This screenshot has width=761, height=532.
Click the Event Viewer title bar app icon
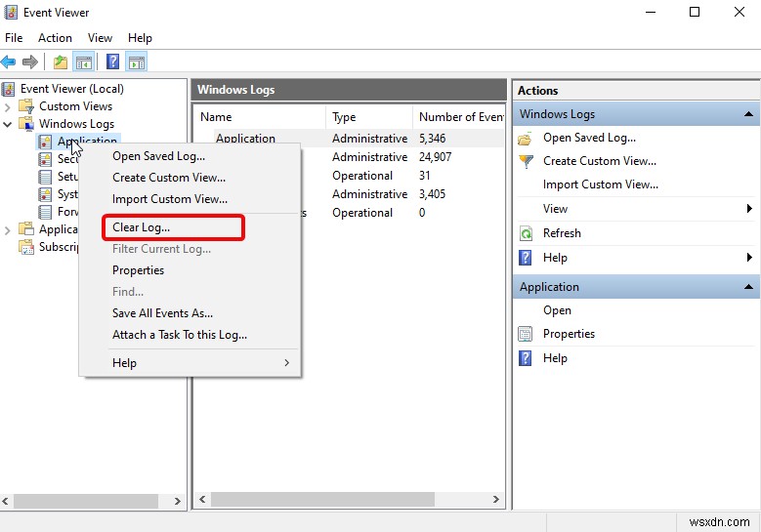(x=11, y=12)
